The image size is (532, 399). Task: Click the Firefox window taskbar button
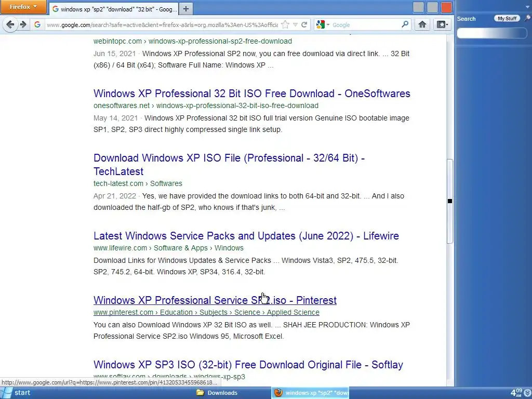pos(311,393)
